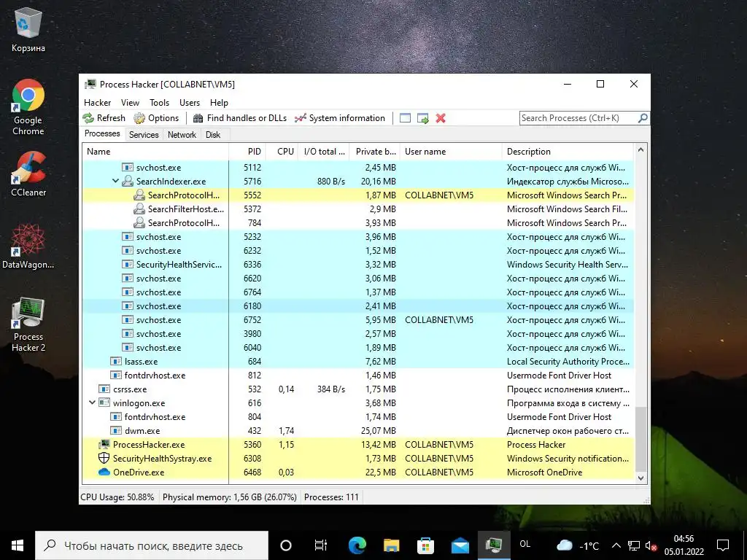Switch to the Services tab
This screenshot has width=747, height=560.
tap(144, 135)
